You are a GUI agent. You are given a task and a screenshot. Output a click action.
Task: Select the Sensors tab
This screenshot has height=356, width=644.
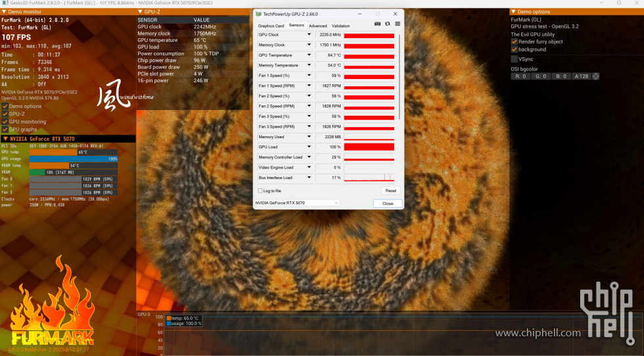[x=297, y=26]
